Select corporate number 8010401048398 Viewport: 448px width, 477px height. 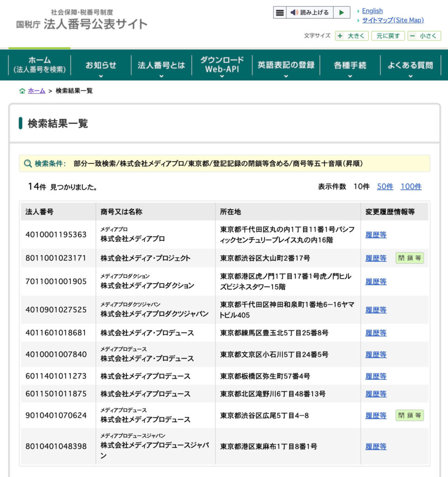point(56,446)
